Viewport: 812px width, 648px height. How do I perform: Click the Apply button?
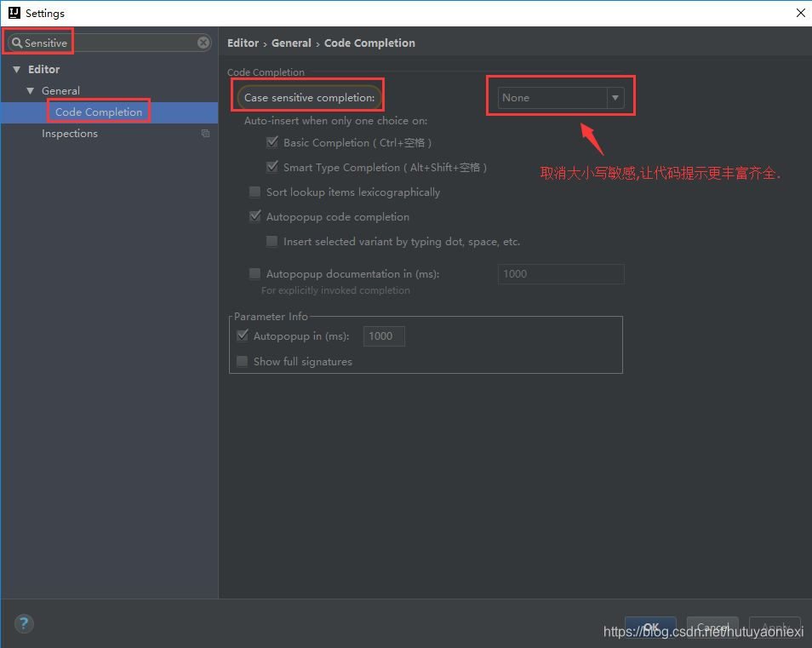pyautogui.click(x=775, y=628)
